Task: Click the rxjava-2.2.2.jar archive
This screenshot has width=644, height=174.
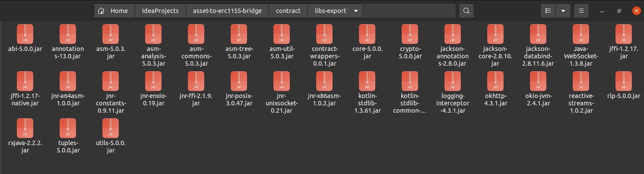Action: click(25, 128)
